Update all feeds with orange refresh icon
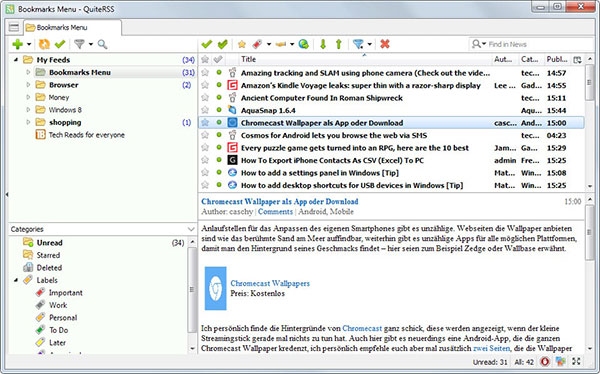600x374 pixels. pyautogui.click(x=44, y=44)
